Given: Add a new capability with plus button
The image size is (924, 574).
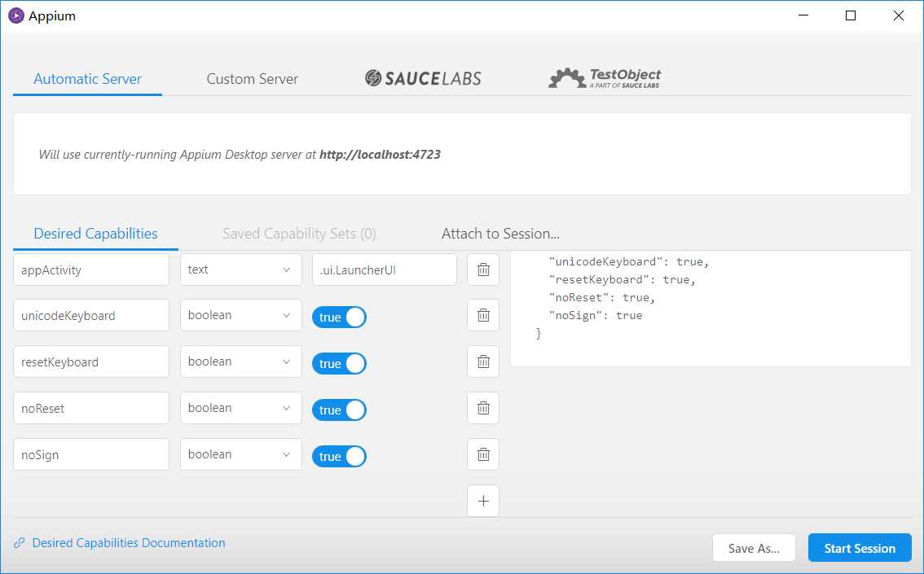Looking at the screenshot, I should pyautogui.click(x=483, y=501).
